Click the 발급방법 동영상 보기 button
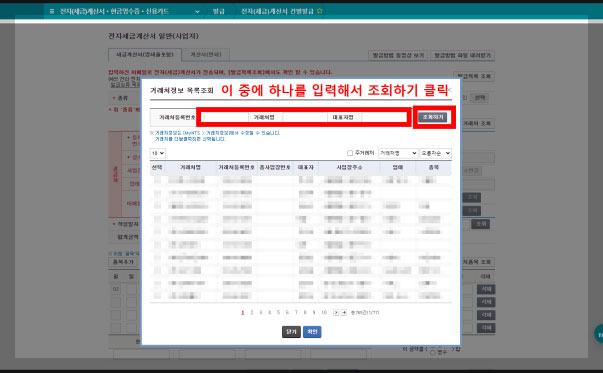Viewport: 603px width, 373px height. coord(398,55)
